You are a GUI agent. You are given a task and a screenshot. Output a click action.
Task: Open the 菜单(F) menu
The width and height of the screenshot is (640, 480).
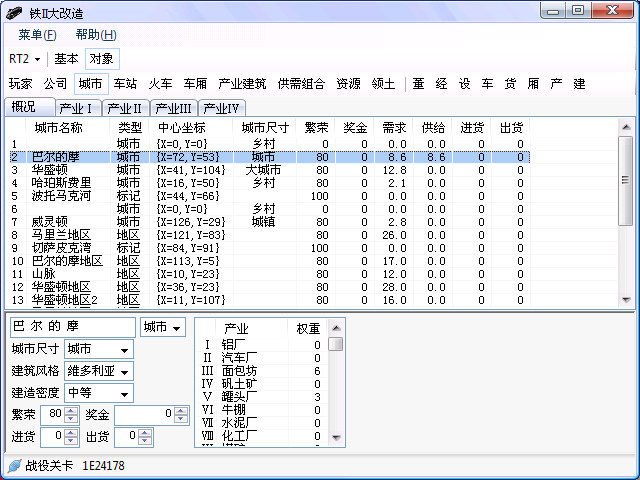(x=37, y=35)
